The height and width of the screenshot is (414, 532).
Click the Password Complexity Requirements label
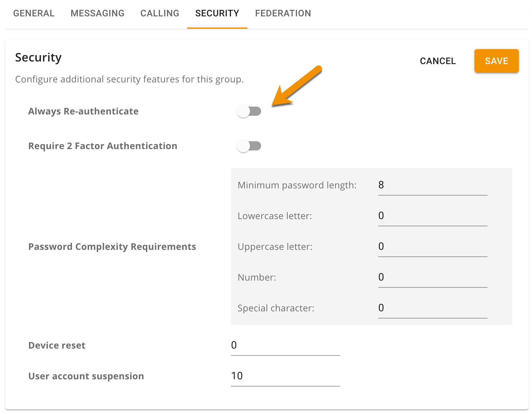pos(112,247)
